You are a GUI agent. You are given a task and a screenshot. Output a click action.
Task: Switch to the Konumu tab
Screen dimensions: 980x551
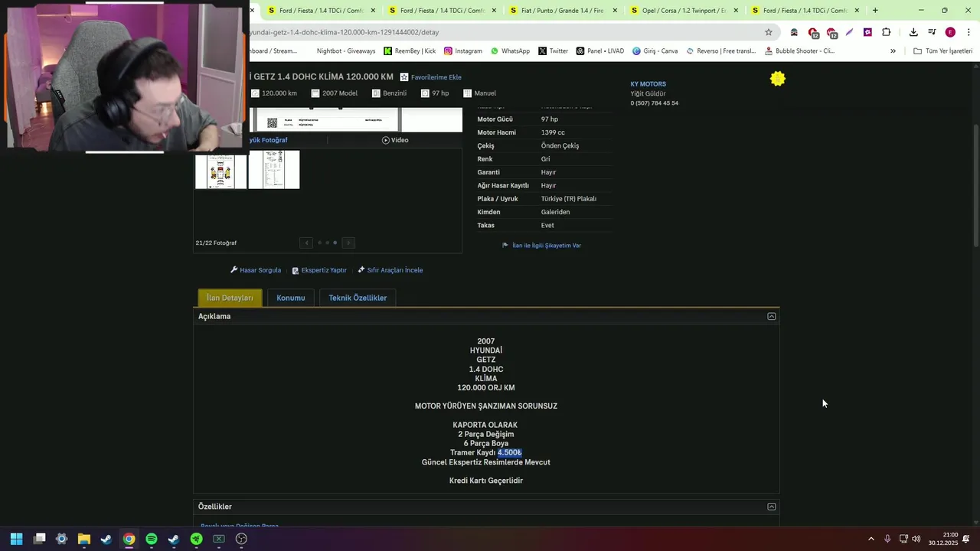(x=291, y=298)
